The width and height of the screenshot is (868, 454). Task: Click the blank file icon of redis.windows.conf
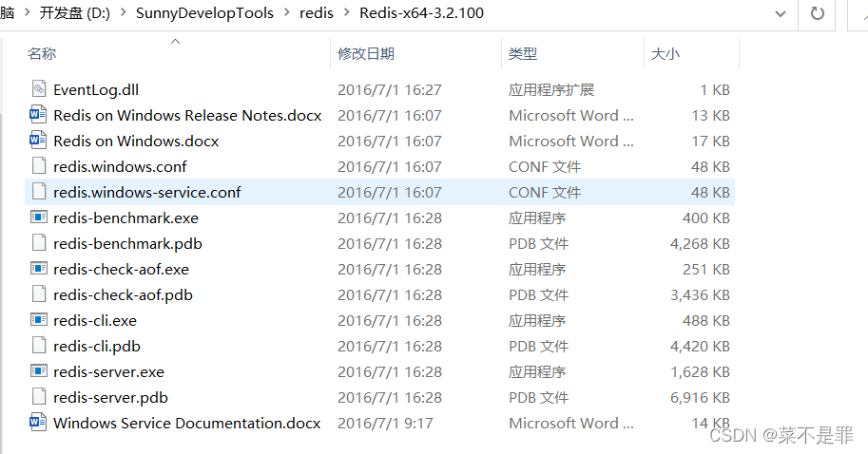pos(39,166)
